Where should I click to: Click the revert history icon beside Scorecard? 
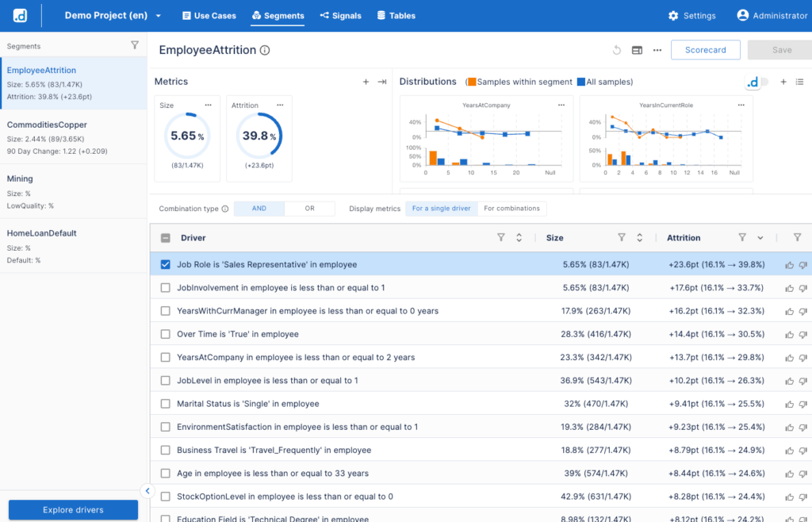point(617,49)
